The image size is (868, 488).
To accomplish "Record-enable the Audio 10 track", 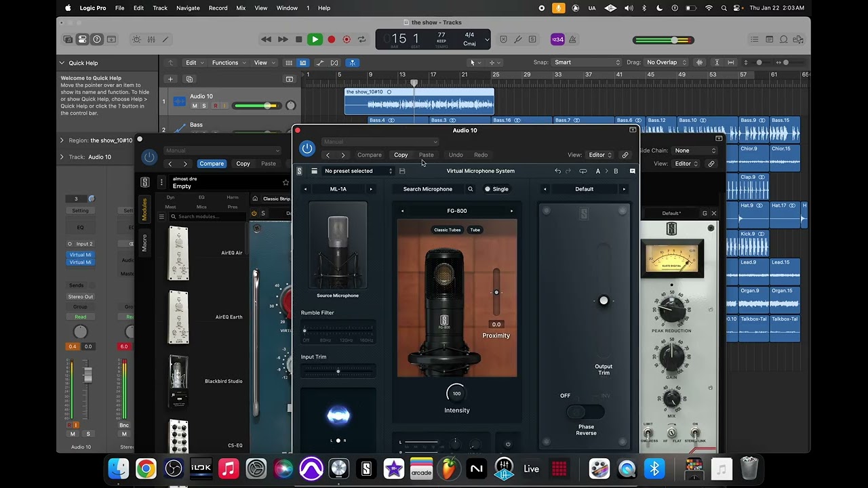I will [x=216, y=106].
